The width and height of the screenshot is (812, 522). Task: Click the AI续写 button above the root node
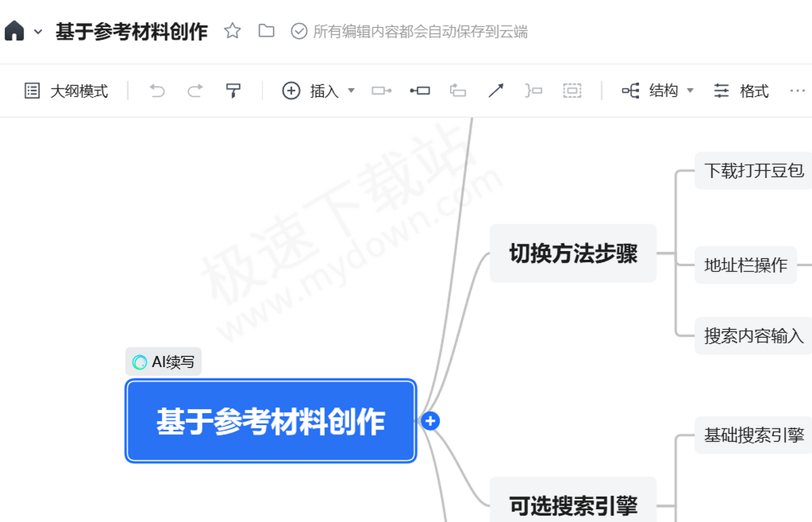click(x=163, y=362)
